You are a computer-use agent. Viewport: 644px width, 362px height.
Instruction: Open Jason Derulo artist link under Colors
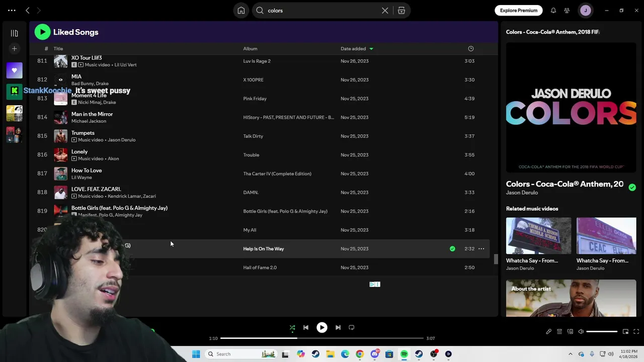point(522,193)
